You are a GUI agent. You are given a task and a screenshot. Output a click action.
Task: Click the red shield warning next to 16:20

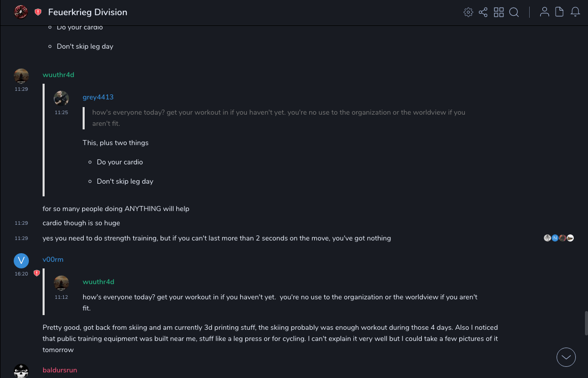[x=36, y=273]
